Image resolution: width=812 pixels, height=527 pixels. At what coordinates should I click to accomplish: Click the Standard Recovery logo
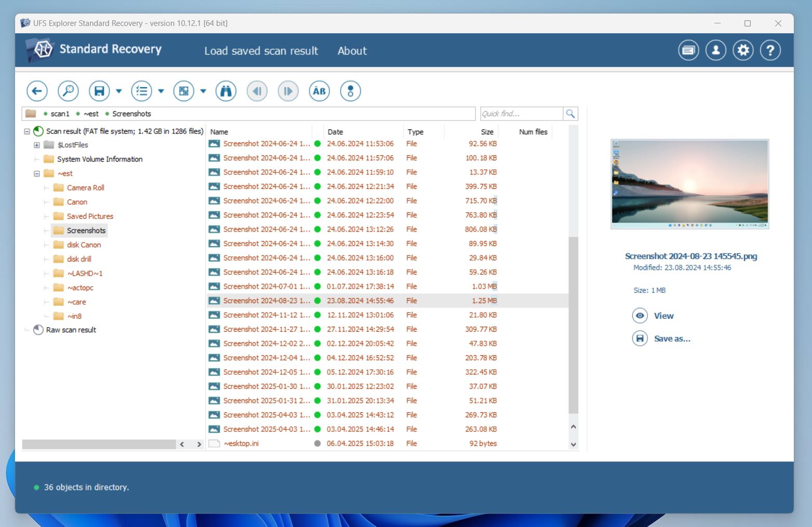tap(93, 49)
